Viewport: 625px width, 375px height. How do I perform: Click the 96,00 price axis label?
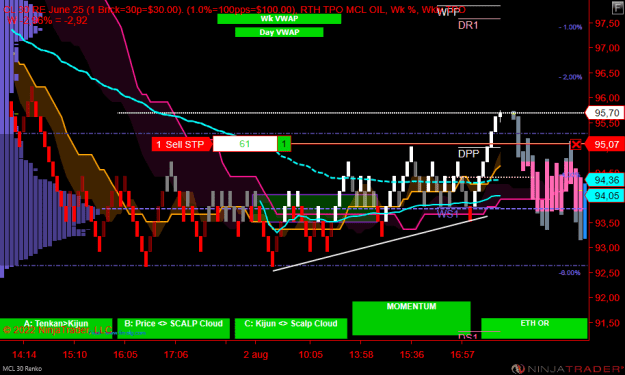coord(607,98)
